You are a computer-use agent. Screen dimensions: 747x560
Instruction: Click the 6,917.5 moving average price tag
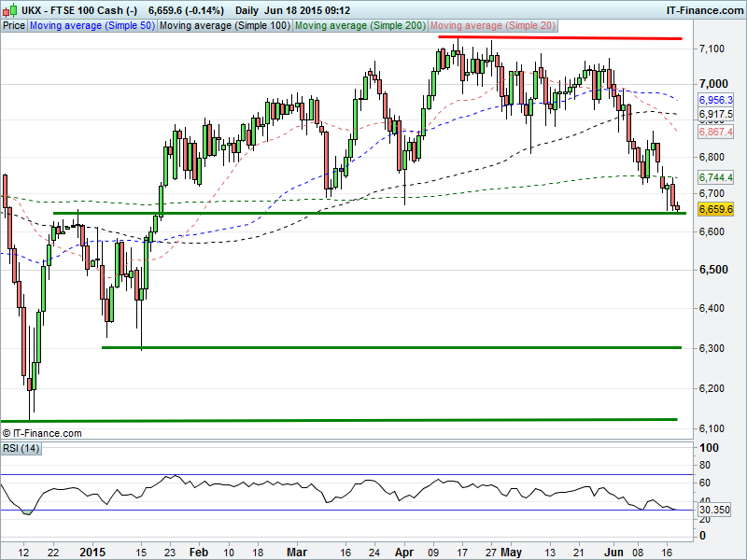coord(715,114)
